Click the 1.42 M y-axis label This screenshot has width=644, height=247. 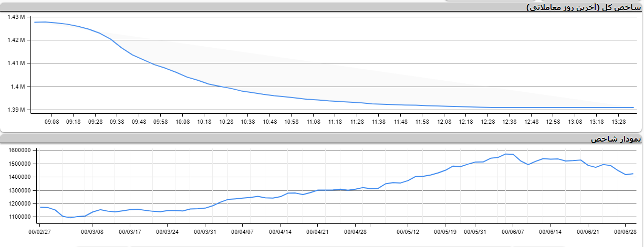coord(16,40)
